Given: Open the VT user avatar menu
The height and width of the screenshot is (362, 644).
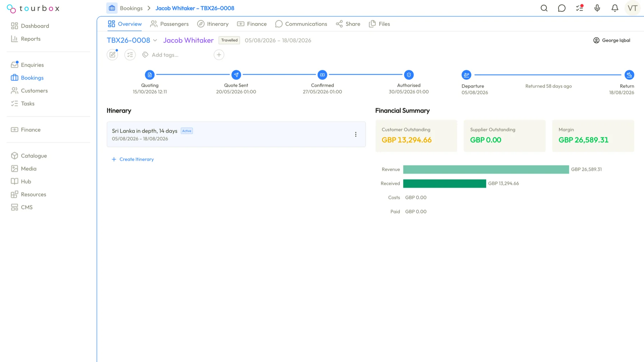Looking at the screenshot, I should click(632, 8).
